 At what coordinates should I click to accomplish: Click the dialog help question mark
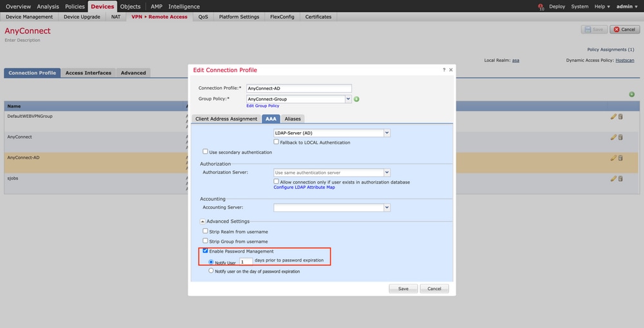[x=444, y=70]
